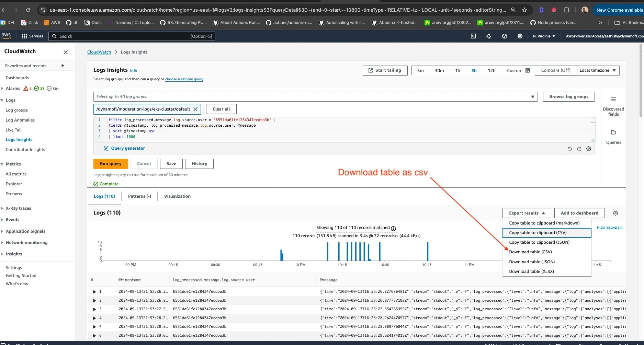Select Copy table to clipboard (CSV)
The height and width of the screenshot is (345, 644).
click(547, 233)
